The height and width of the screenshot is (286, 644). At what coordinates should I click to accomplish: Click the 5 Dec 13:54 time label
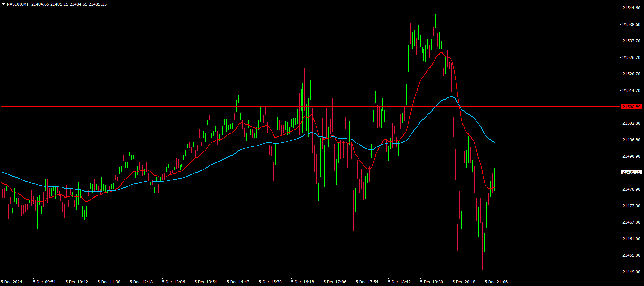coord(206,282)
